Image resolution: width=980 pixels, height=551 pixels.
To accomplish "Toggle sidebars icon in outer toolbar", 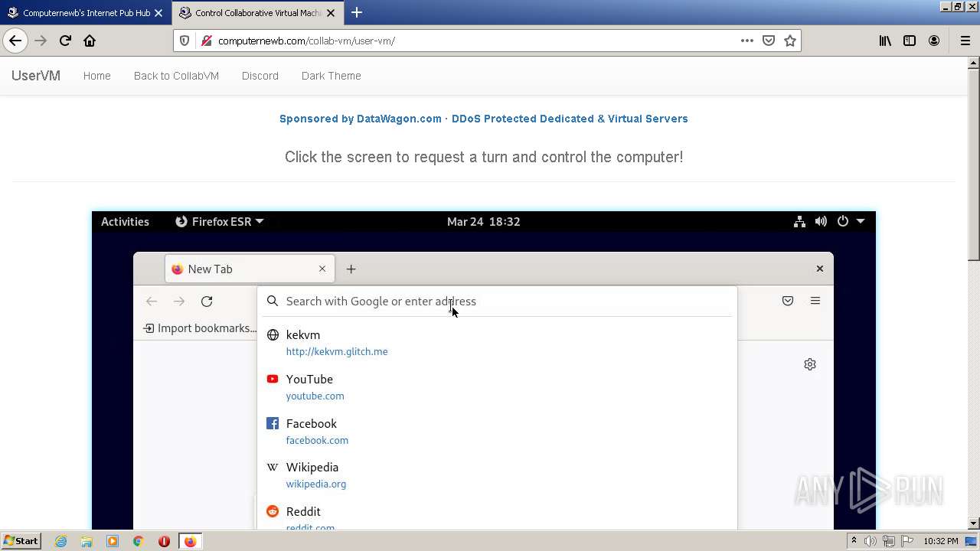I will click(x=910, y=41).
